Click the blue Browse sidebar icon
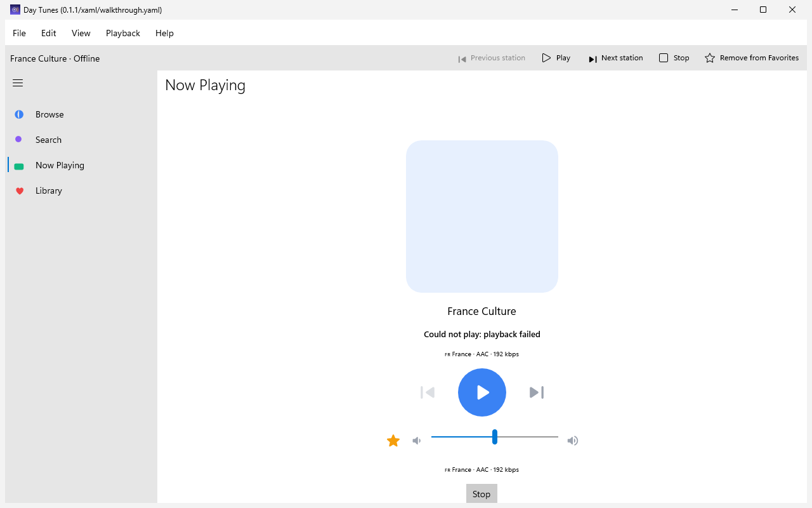Screen dimensions: 812x508 tap(19, 114)
